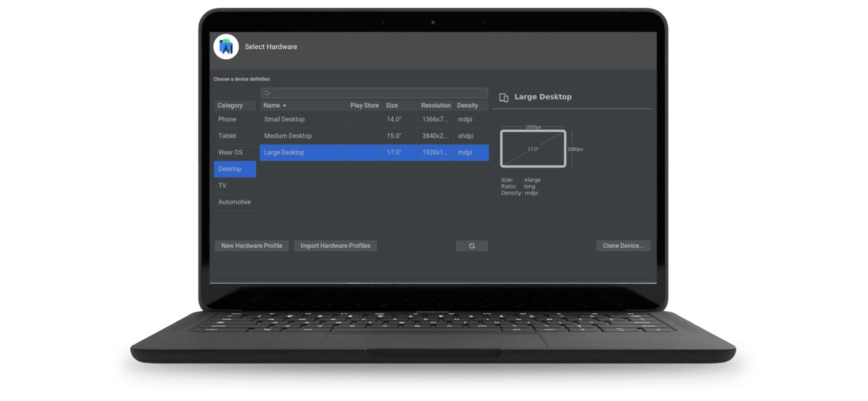Click New Hardware Profile button
This screenshot has width=868, height=401.
click(252, 246)
